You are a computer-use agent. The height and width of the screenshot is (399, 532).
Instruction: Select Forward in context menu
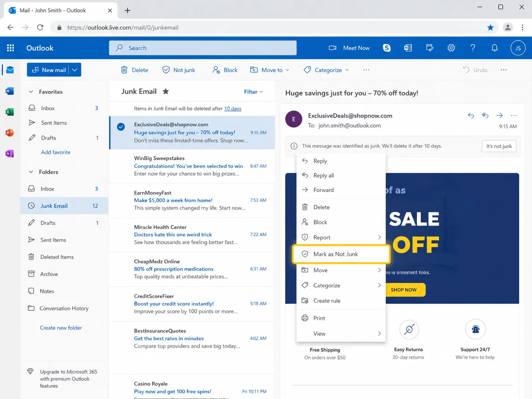tap(341, 190)
